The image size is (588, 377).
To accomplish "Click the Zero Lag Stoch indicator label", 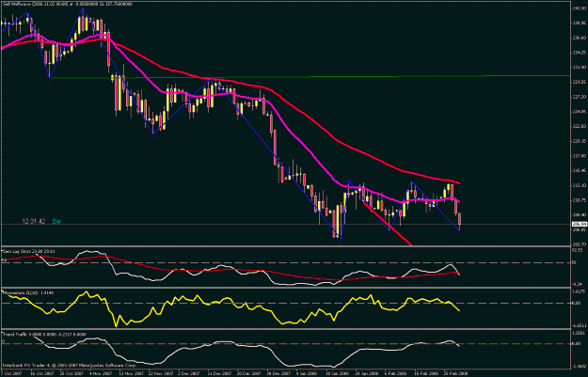I will point(29,251).
